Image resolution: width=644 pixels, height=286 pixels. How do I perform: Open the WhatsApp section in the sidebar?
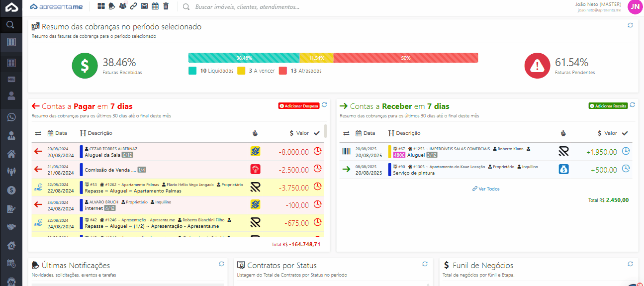click(11, 117)
